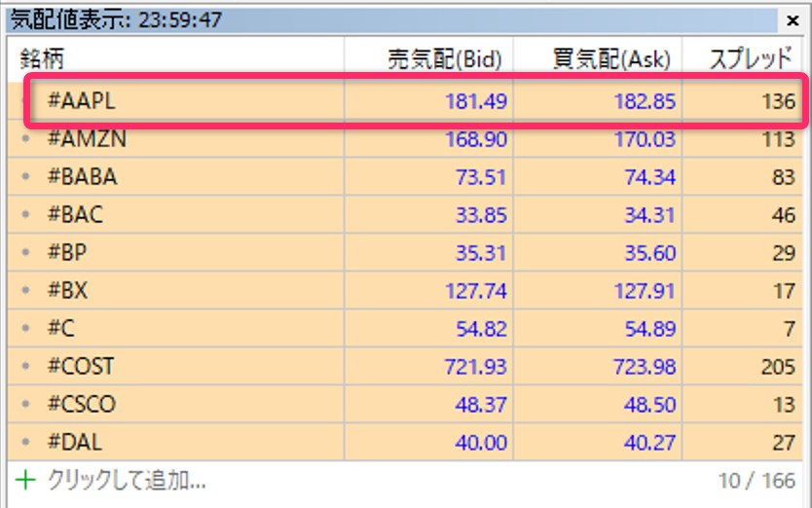
Task: Click the #AAPL spread value 136
Action: coord(779,100)
